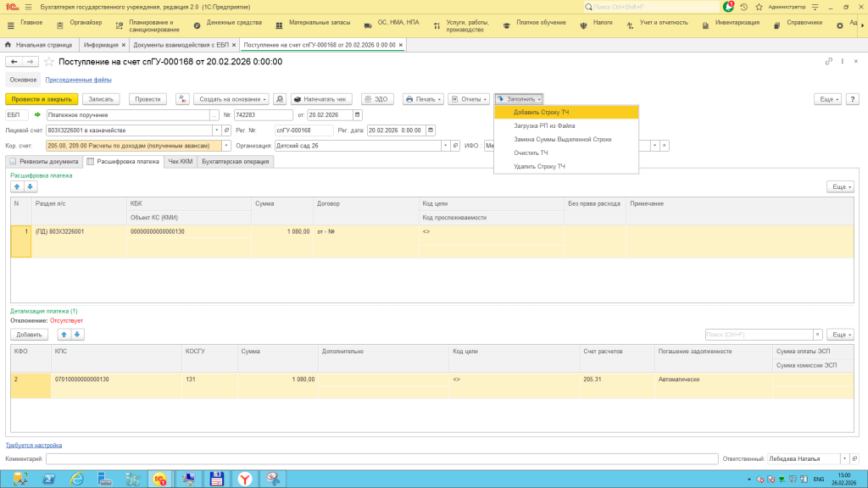This screenshot has width=868, height=488.
Task: Open the Требуется настройка link
Action: pos(34,445)
